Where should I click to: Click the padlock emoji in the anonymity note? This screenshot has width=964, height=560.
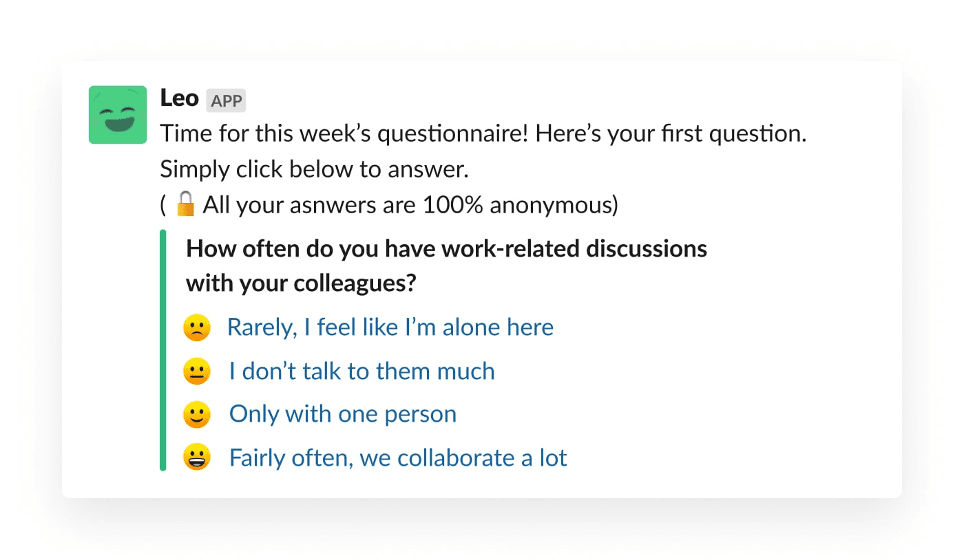tap(185, 204)
